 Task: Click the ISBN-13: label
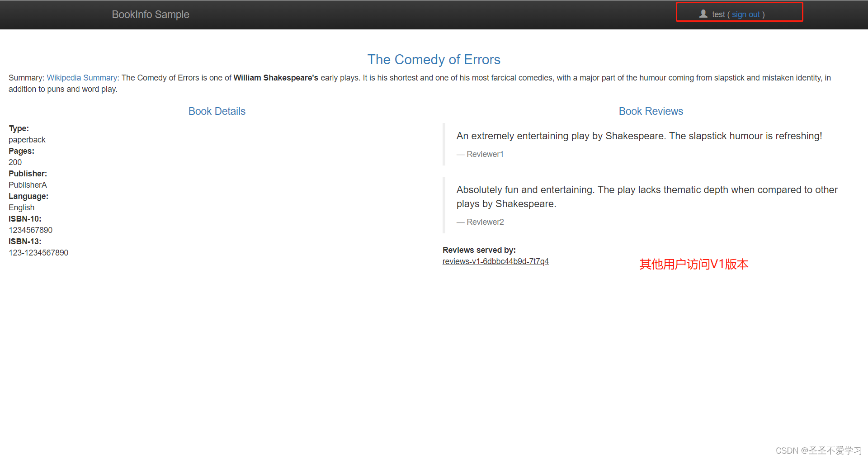tap(25, 241)
